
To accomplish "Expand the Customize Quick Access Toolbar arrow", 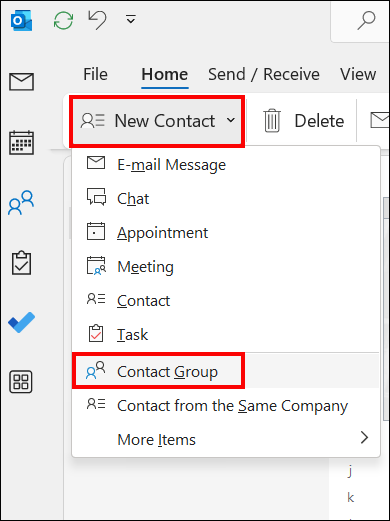I will [131, 19].
